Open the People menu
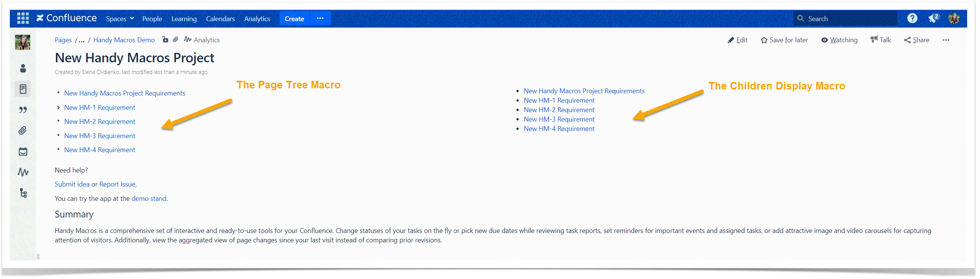This screenshot has width=980, height=279. pyautogui.click(x=152, y=18)
